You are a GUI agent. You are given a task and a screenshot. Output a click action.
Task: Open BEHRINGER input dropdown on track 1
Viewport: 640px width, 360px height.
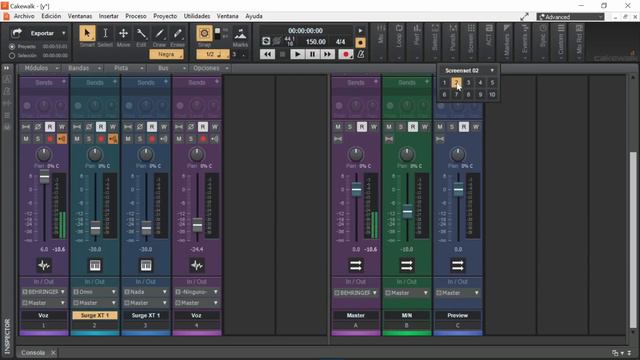point(44,292)
